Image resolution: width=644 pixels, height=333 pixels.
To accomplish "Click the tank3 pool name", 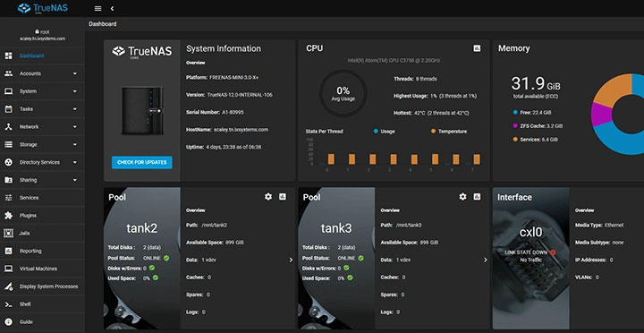I will click(336, 228).
